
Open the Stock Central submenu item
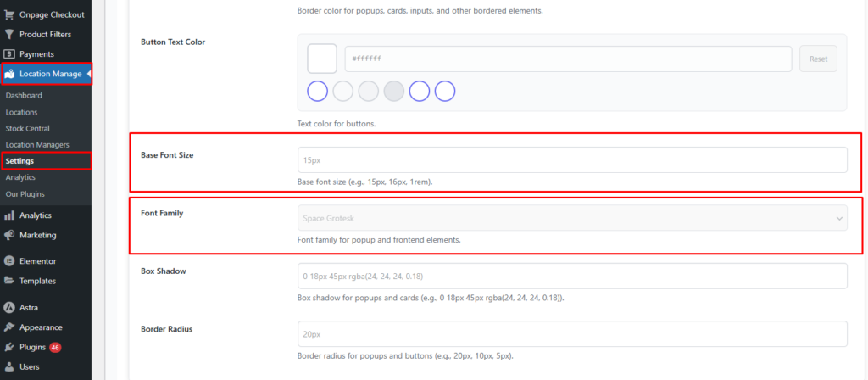(x=27, y=128)
